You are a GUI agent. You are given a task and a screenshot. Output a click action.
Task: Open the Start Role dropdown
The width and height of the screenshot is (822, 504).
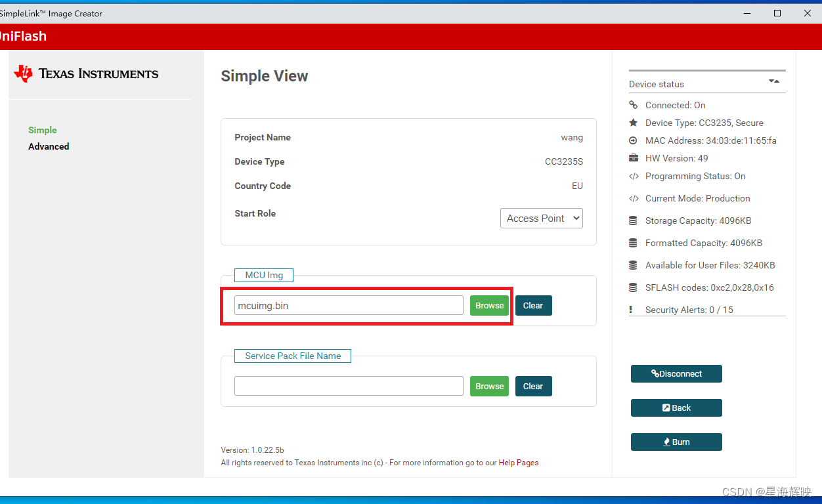542,218
